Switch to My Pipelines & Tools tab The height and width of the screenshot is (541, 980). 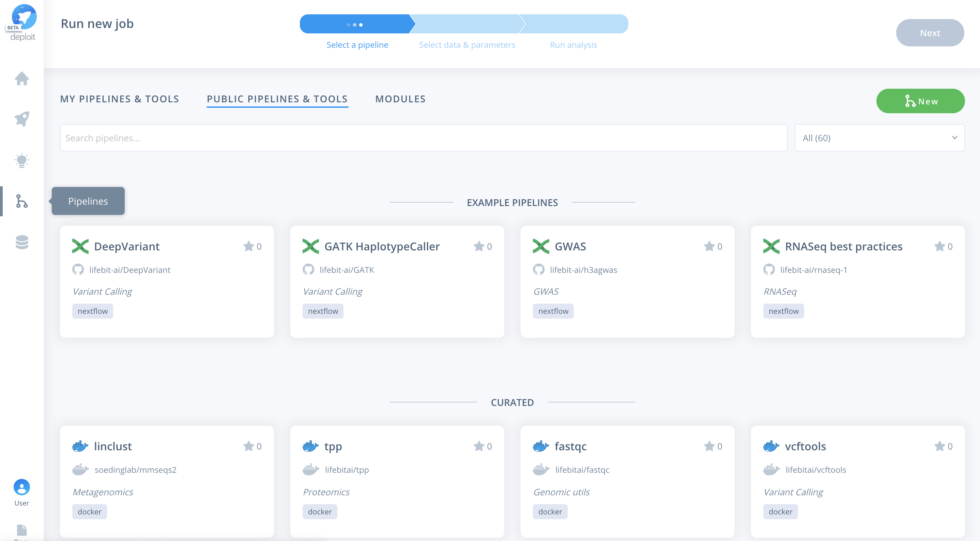click(x=120, y=99)
